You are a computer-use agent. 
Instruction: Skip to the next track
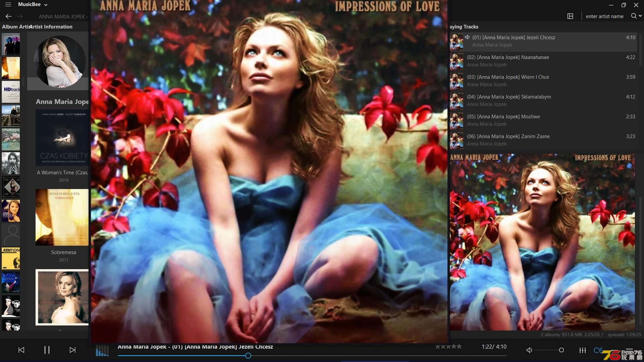(x=72, y=350)
